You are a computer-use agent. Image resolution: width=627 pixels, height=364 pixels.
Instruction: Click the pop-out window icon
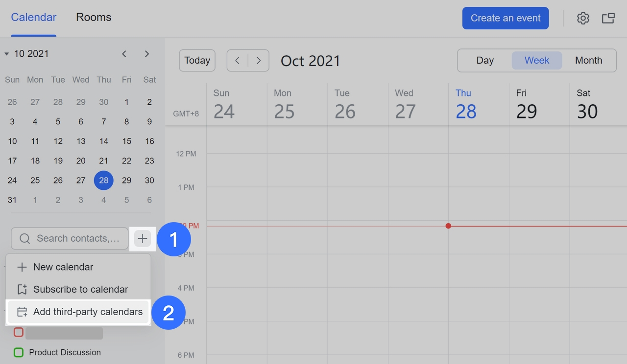tap(608, 18)
